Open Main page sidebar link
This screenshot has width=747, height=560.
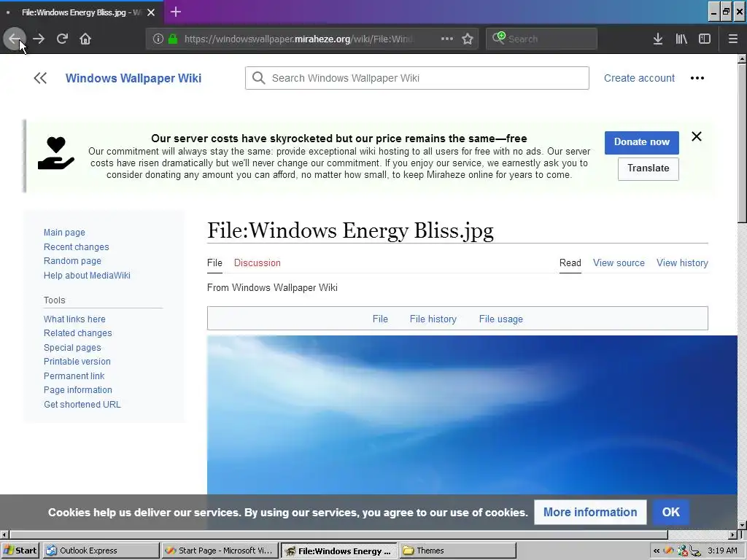64,233
